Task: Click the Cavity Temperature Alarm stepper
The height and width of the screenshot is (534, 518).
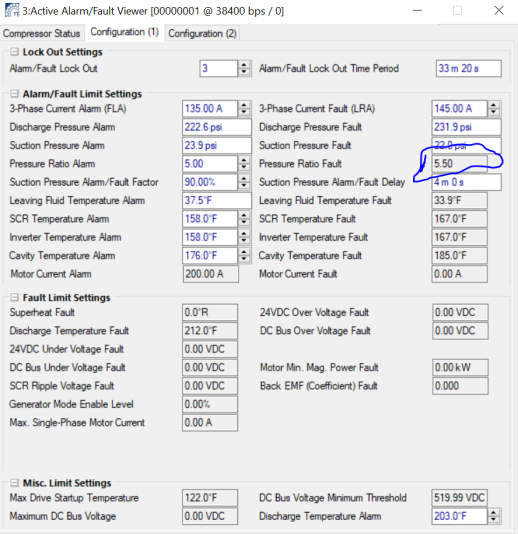Action: point(244,256)
